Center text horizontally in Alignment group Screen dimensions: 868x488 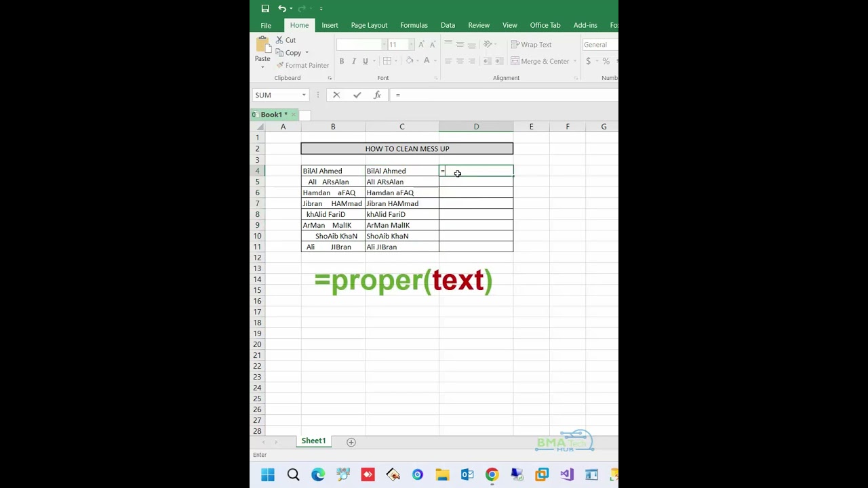coord(460,61)
